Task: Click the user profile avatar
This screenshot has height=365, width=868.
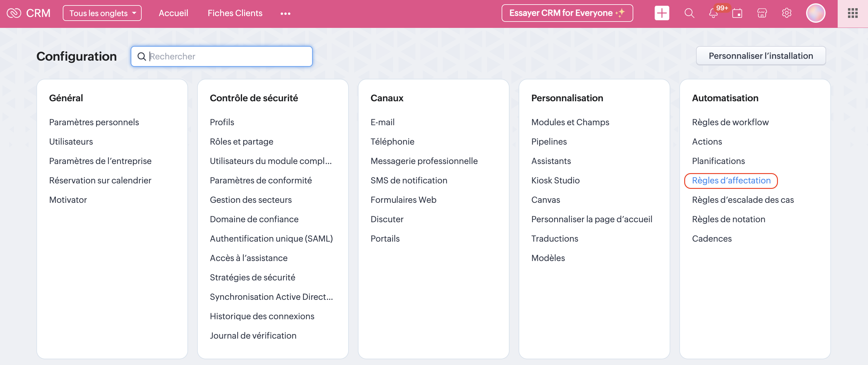Action: click(x=815, y=13)
